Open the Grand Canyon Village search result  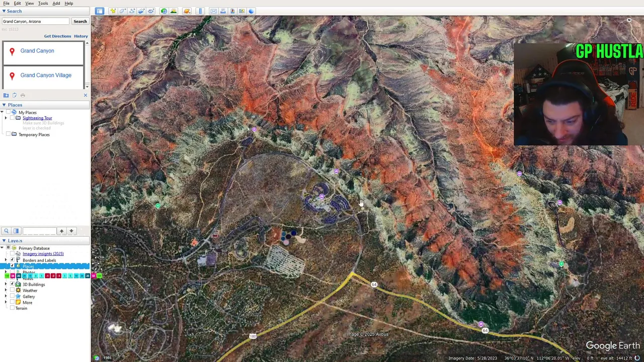click(46, 75)
